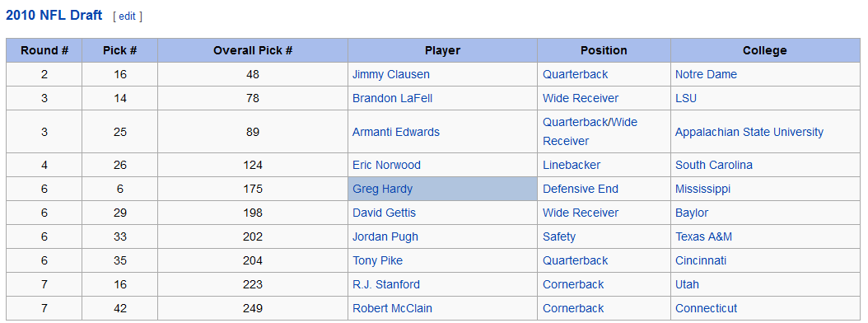Follow the Tony Pike link
868x323 pixels.
377,260
